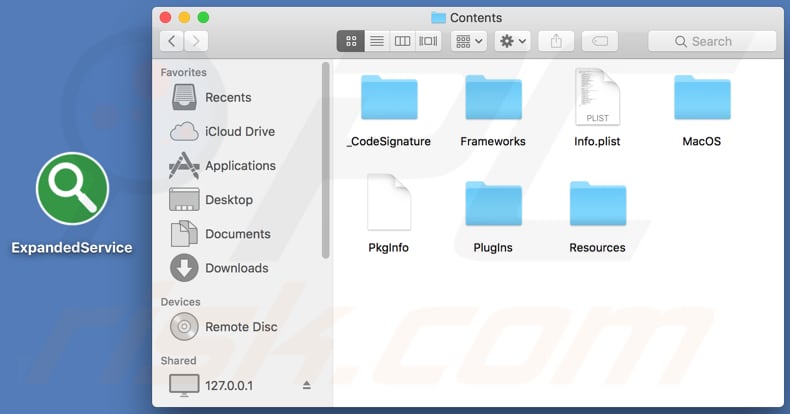This screenshot has width=790, height=414.
Task: Switch to list view
Action: coord(377,41)
